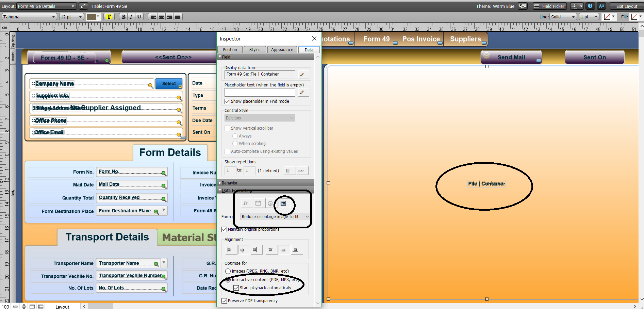Center align text in toolbar
This screenshot has height=309, width=644.
(161, 17)
